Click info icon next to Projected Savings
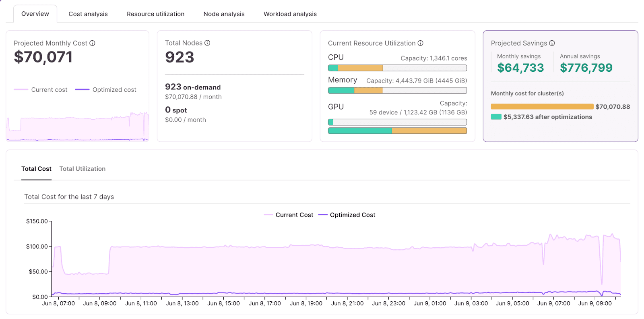The width and height of the screenshot is (644, 319). (x=552, y=43)
